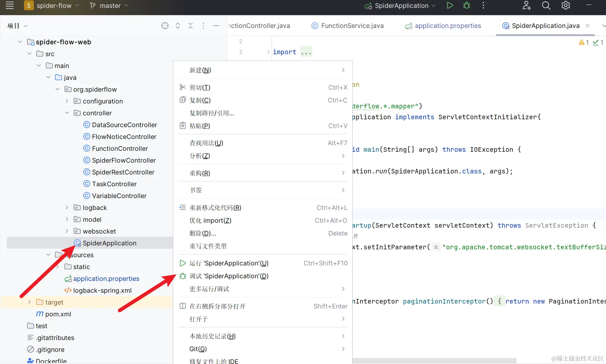Viewport: 606px width, 364px height.
Task: Click the warning indicator in editor corner
Action: point(584,42)
